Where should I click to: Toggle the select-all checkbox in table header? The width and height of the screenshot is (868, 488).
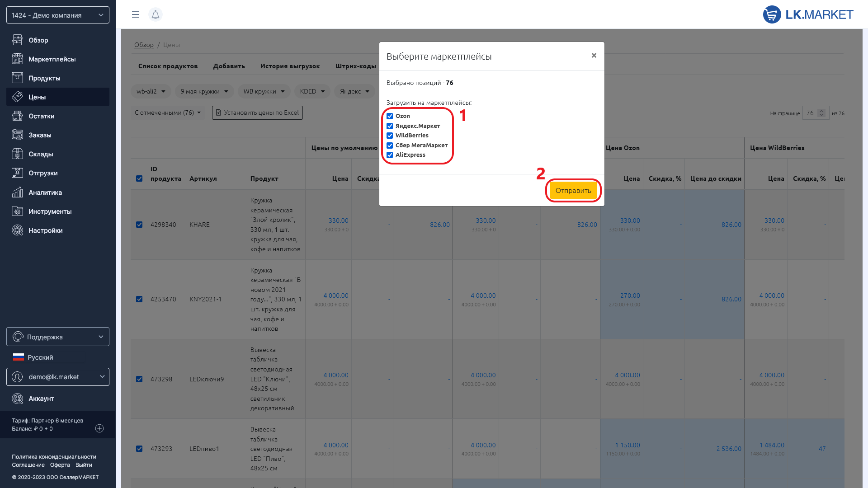139,178
